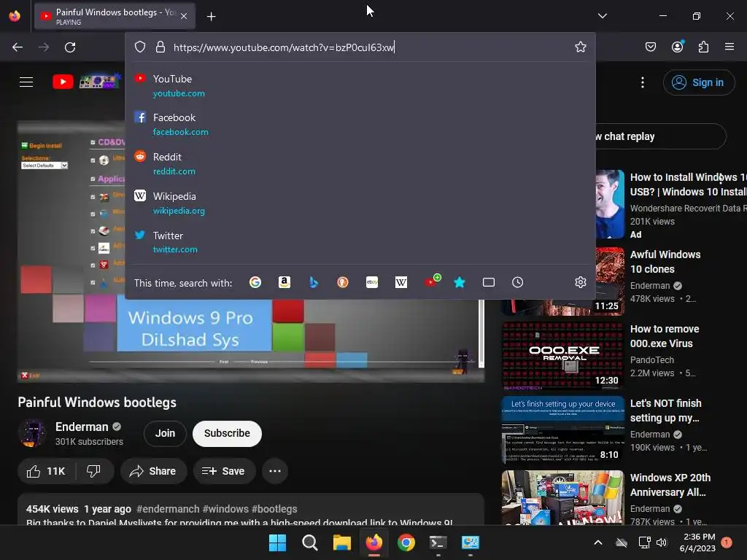Open Windows Start menu
Screen dimensions: 747x560
278,542
